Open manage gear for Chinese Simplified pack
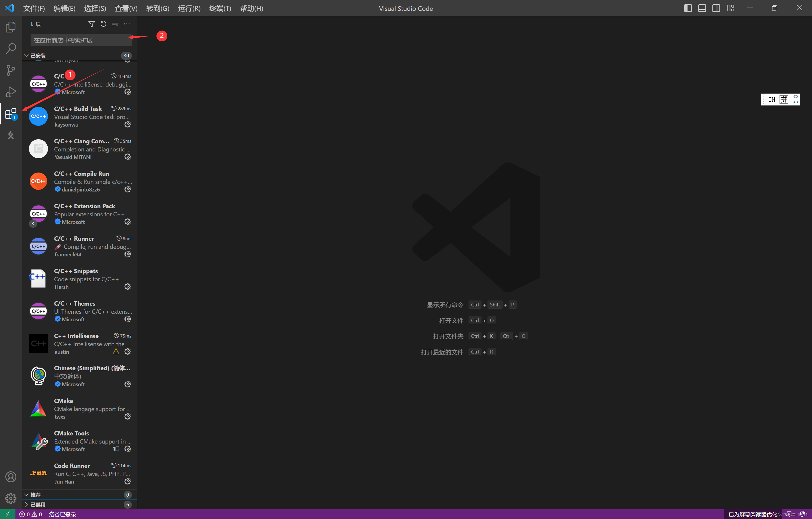Viewport: 812px width, 519px height. pyautogui.click(x=127, y=384)
